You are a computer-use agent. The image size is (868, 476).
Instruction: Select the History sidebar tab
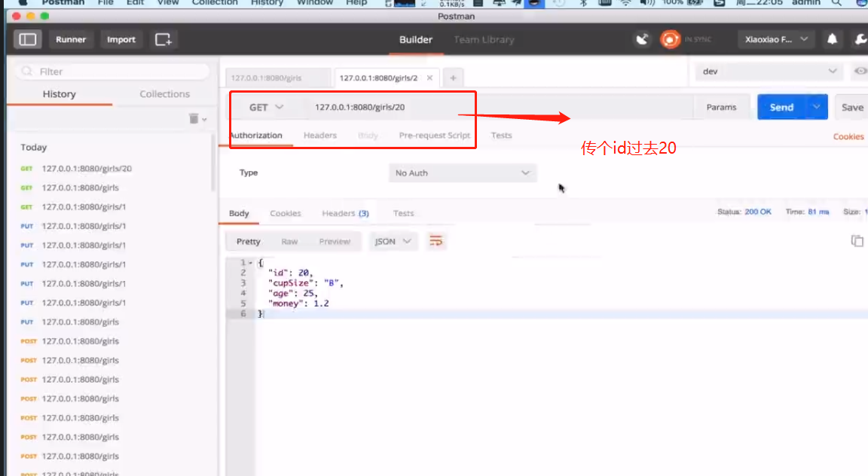(60, 94)
